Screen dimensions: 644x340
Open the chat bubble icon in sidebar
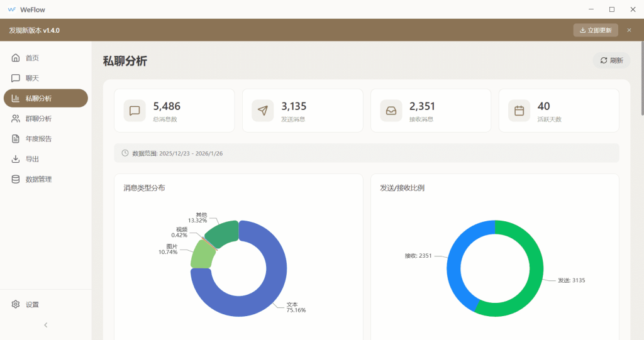coord(16,79)
